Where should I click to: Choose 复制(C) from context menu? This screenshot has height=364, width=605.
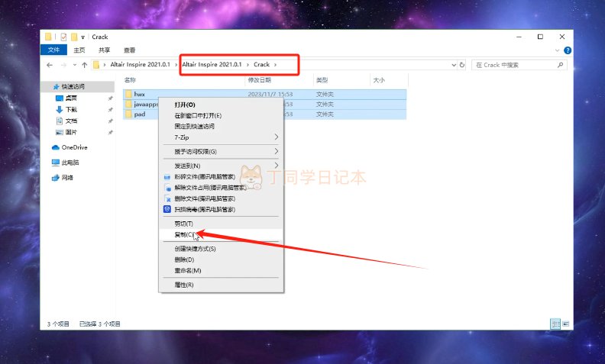[x=221, y=234]
